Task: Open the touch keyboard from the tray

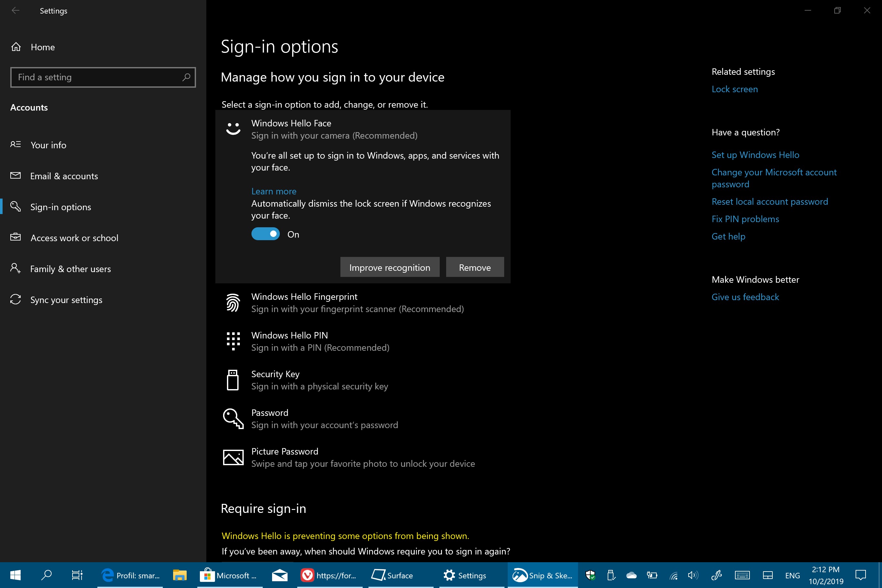Action: click(x=742, y=575)
